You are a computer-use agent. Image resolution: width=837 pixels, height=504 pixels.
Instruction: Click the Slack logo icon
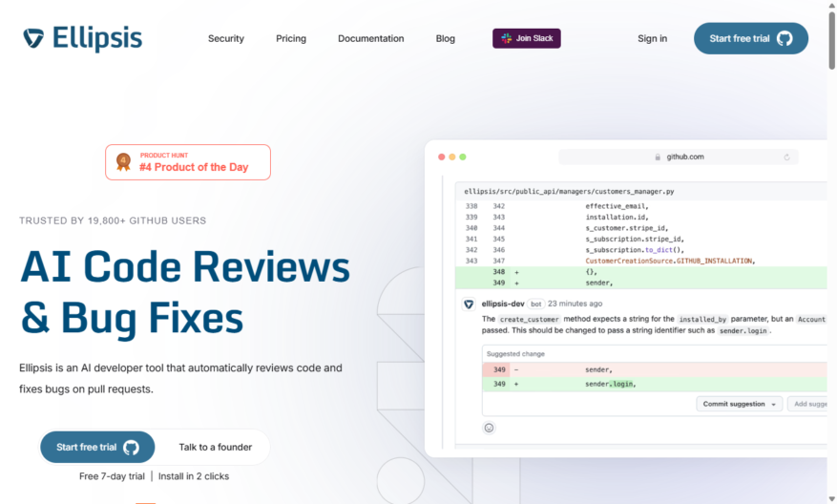(x=506, y=38)
